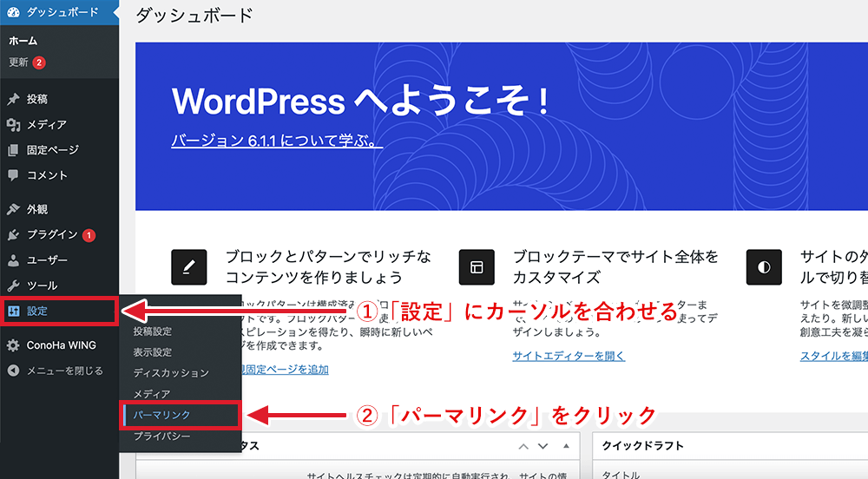
Task: Move the site health panel down
Action: pos(543,446)
